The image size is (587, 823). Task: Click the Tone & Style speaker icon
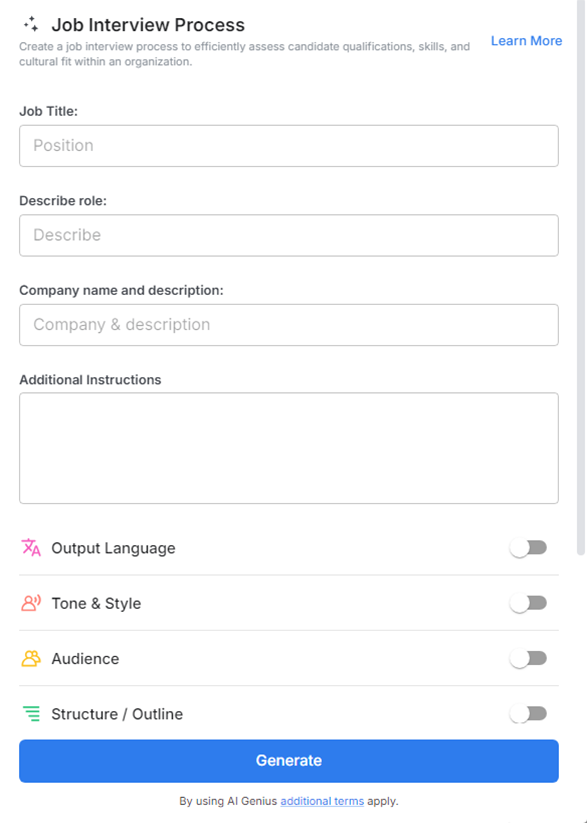(x=29, y=603)
